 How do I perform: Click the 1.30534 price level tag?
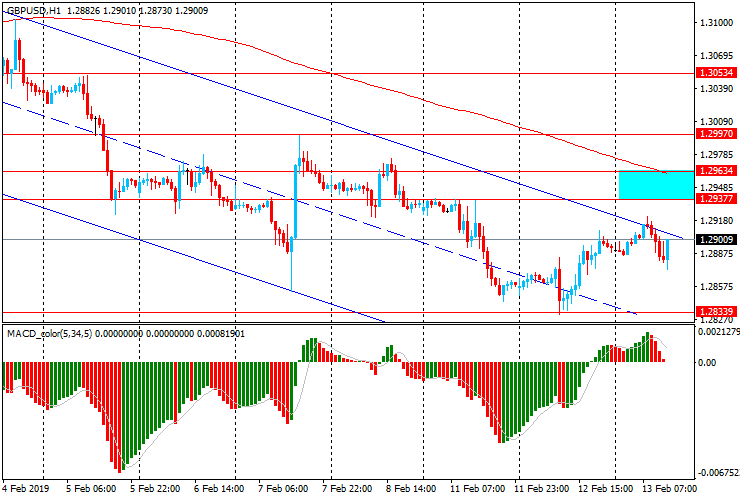(716, 73)
